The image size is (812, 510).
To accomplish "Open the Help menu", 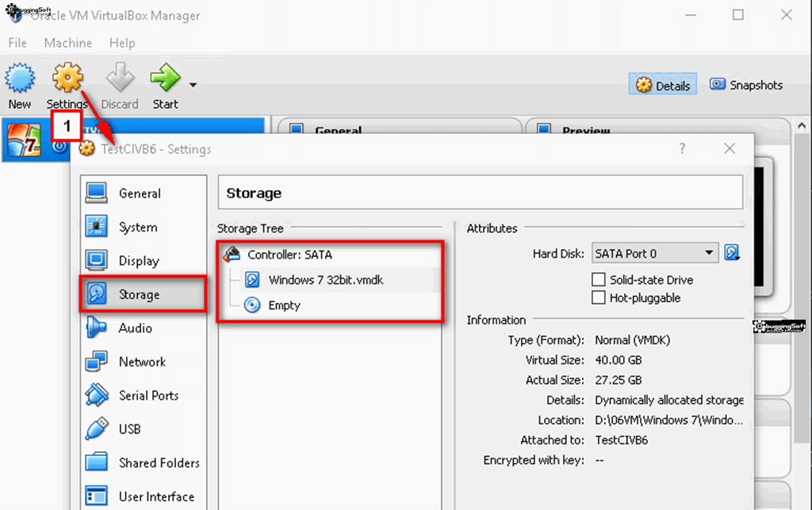I will [x=122, y=43].
